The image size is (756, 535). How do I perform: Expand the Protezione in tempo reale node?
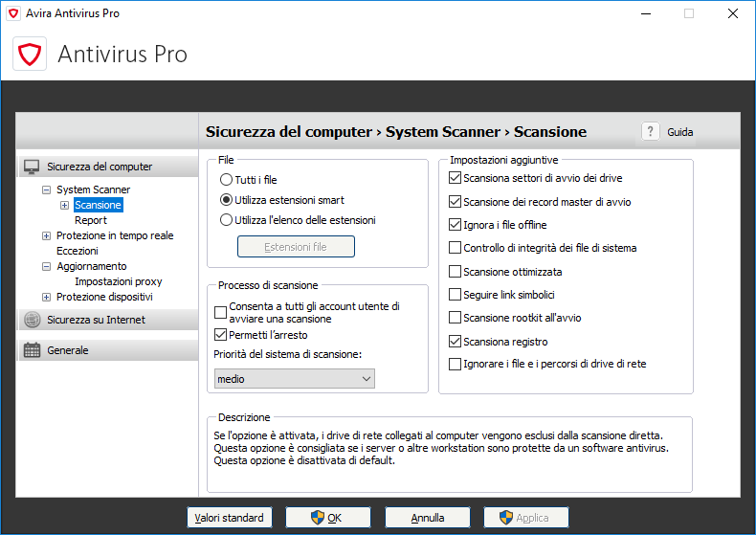pos(46,235)
